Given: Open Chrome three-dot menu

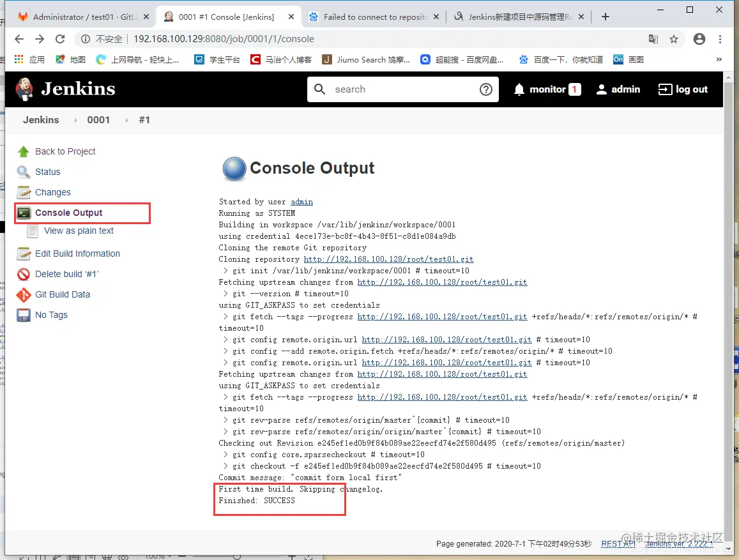Looking at the screenshot, I should [720, 39].
